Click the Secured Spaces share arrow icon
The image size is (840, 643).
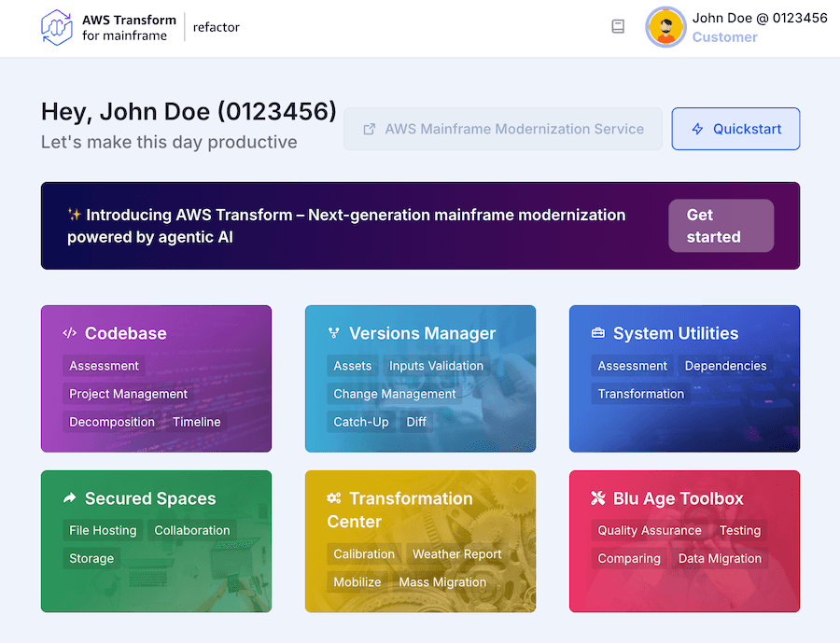click(x=70, y=498)
